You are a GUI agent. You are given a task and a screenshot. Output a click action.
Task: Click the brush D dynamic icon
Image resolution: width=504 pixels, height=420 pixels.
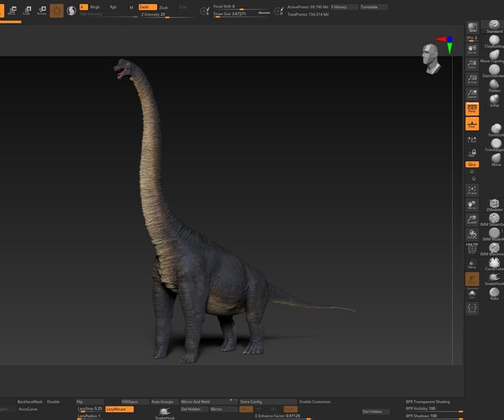[x=279, y=11]
